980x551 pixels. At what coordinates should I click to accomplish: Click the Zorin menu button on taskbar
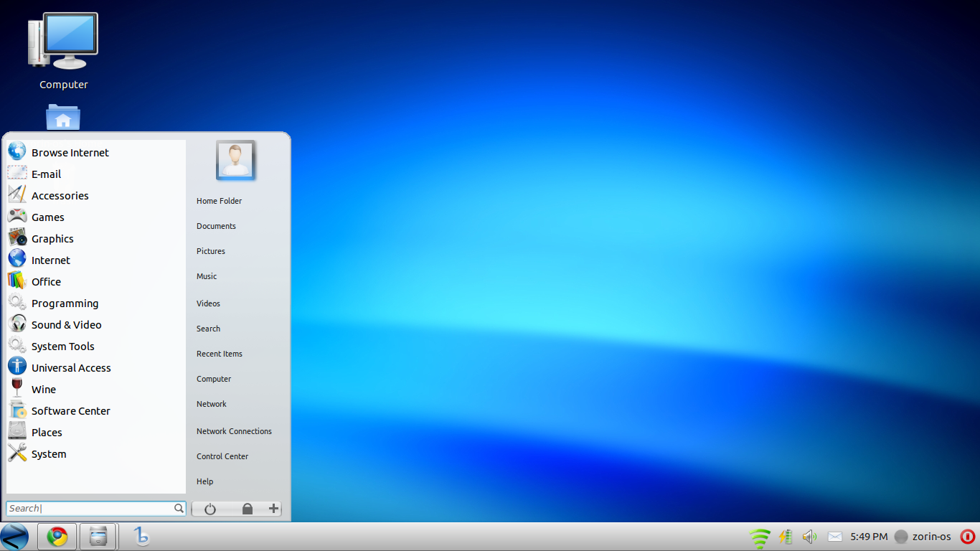click(x=14, y=536)
